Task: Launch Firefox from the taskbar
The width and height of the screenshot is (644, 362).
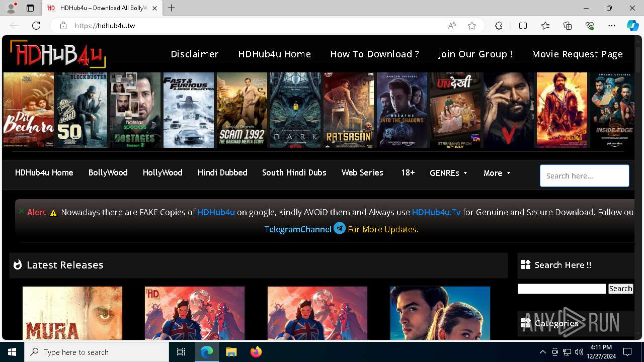Action: coord(256,352)
